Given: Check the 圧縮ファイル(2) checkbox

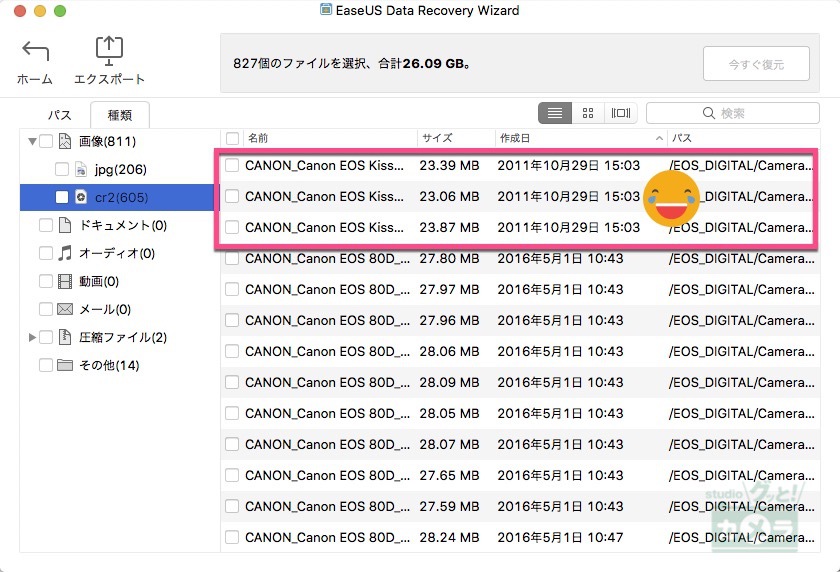Looking at the screenshot, I should [46, 337].
